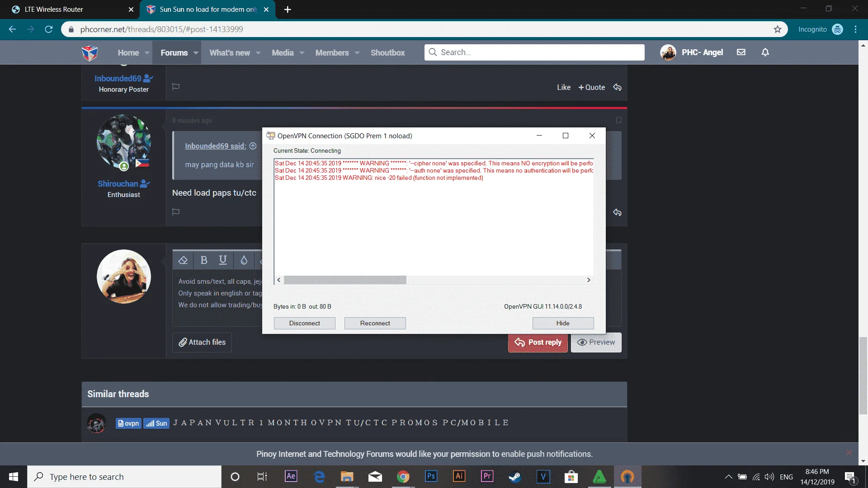Click the OpenVPN log horizontal scrollbar
The height and width of the screenshot is (488, 868).
coord(345,280)
